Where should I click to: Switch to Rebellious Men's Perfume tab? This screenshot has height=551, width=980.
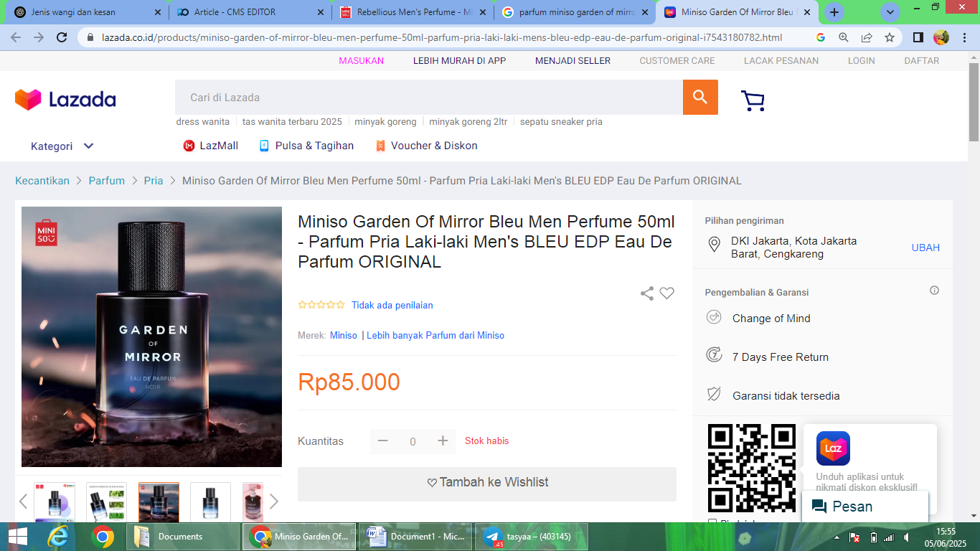tap(414, 12)
